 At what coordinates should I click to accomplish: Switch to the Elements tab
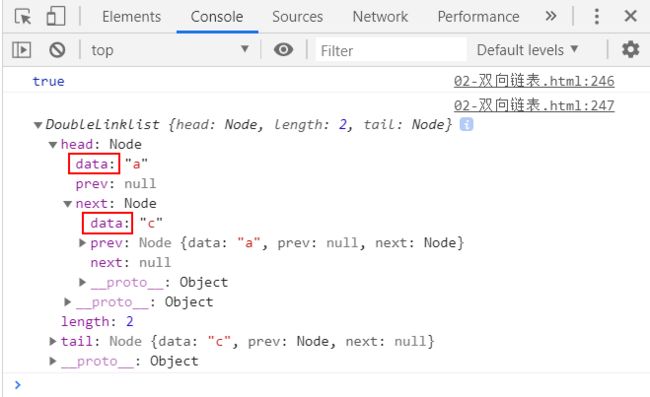pos(131,17)
